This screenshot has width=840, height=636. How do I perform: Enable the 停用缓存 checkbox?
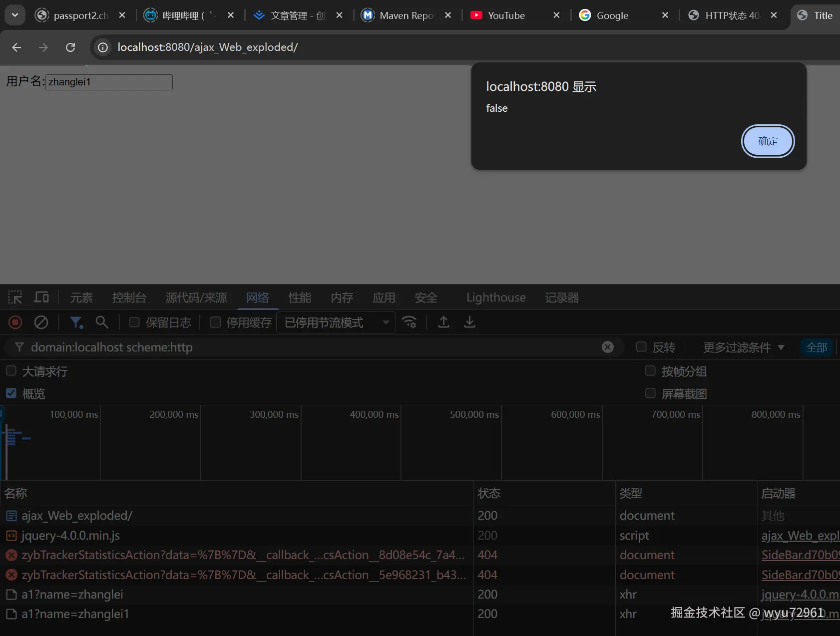tap(215, 322)
